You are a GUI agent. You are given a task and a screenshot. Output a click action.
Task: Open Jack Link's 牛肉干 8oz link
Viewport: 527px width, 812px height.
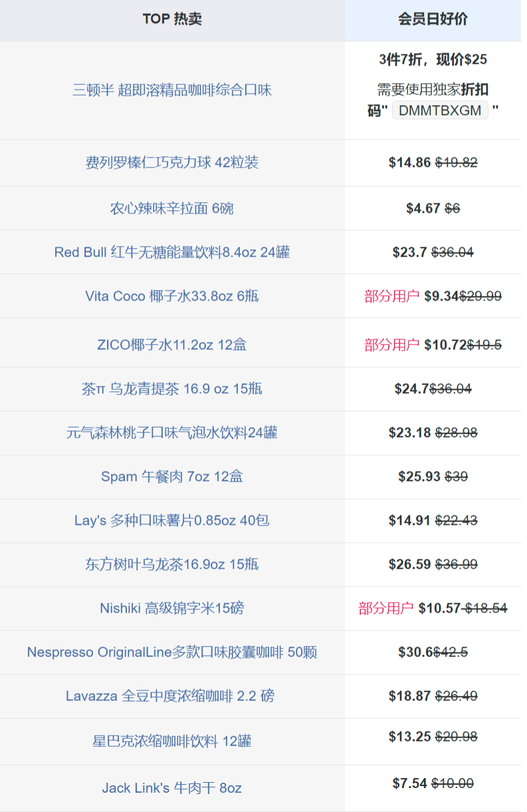tap(171, 788)
